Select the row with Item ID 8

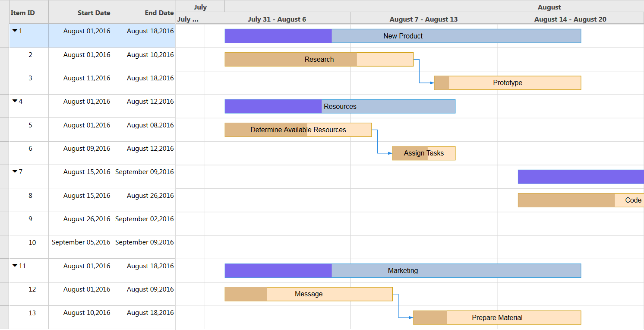pos(92,200)
